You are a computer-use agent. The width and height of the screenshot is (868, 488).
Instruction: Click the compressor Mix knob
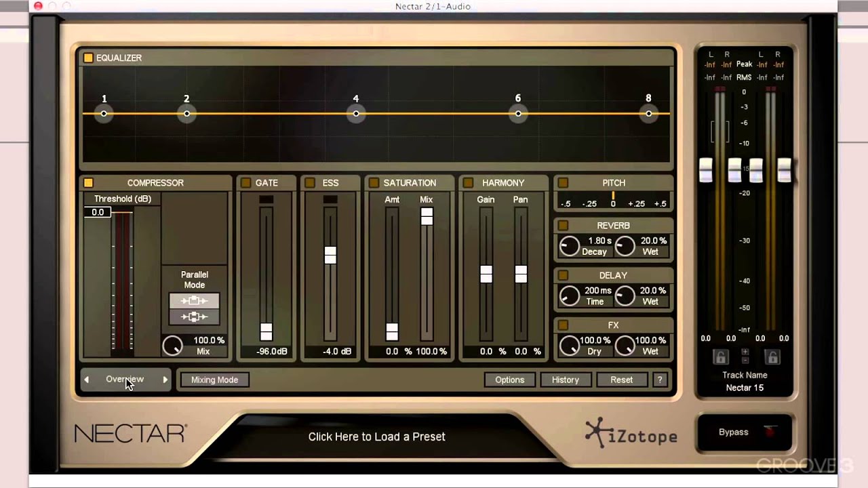[172, 346]
